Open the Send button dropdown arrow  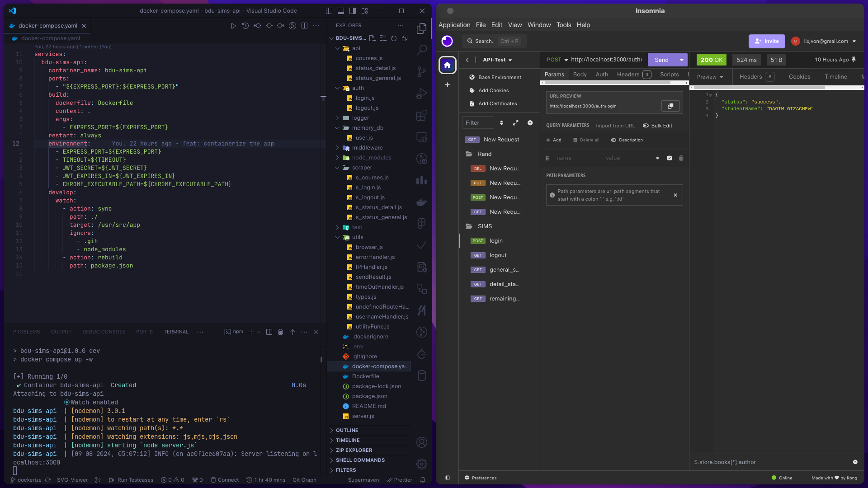click(681, 60)
